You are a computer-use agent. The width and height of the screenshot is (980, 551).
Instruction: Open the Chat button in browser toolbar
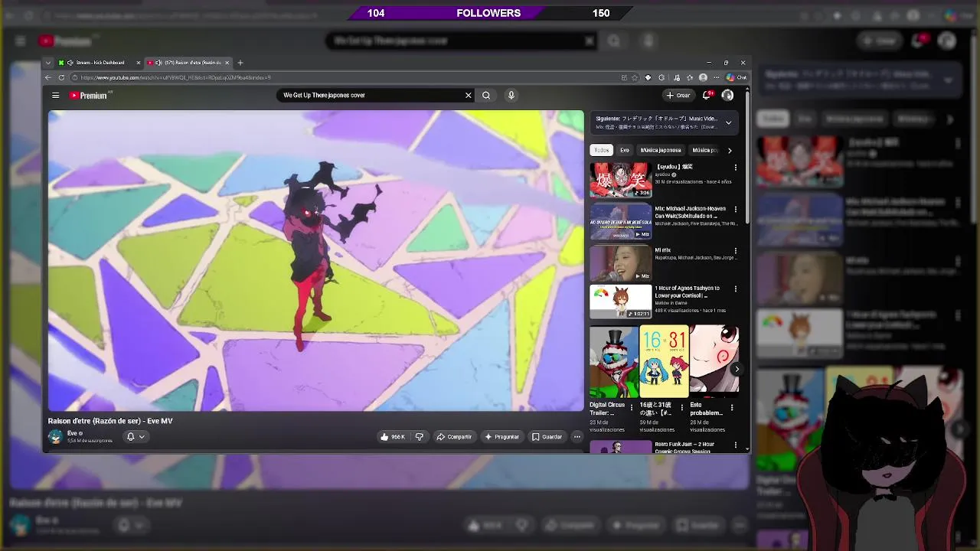coord(737,77)
